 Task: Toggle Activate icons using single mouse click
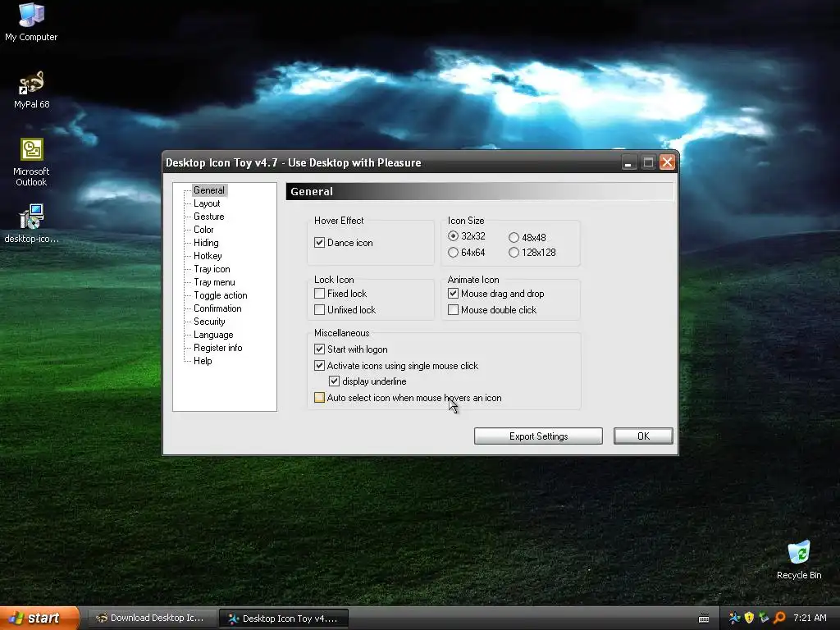[x=319, y=366]
